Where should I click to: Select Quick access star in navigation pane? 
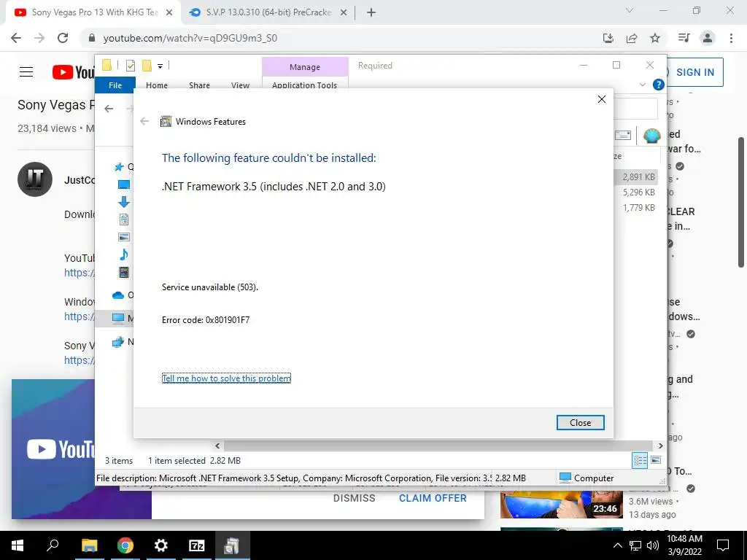click(x=119, y=167)
